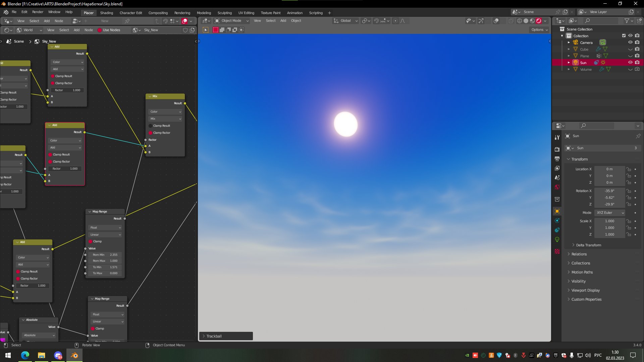Switch to rendered viewport shading
Image resolution: width=644 pixels, height=362 pixels.
539,21
